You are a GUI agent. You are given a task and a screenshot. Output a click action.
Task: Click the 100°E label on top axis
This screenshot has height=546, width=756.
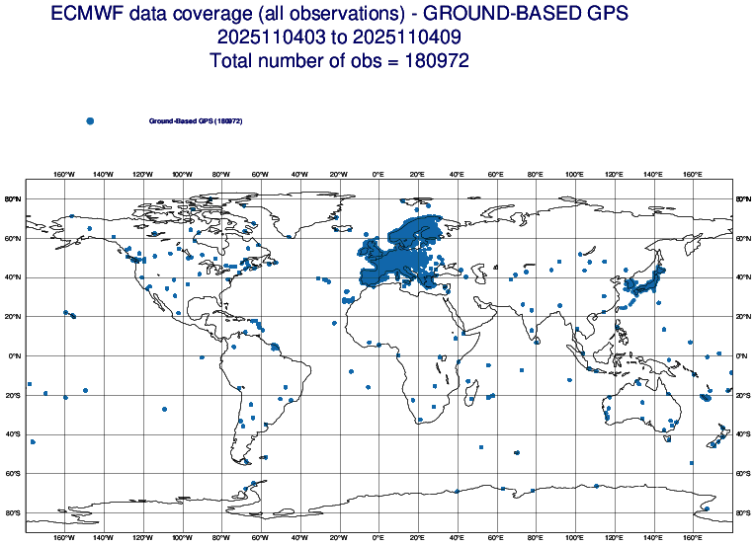574,175
